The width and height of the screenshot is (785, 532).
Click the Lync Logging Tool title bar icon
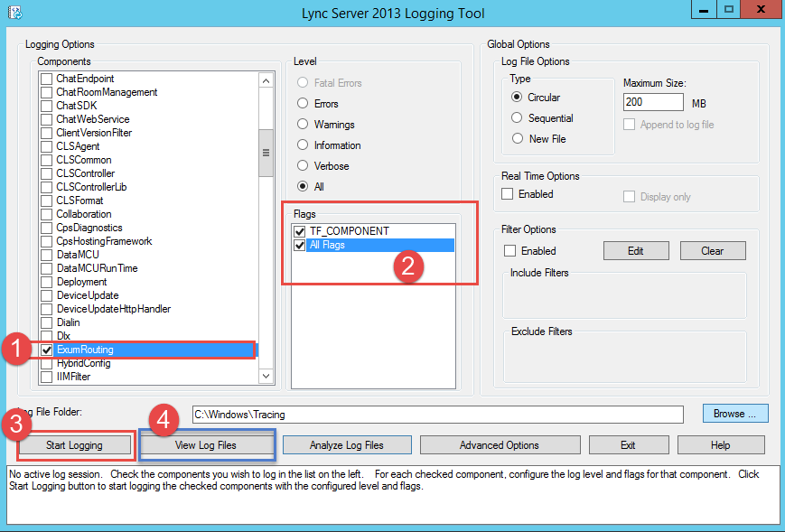(x=15, y=13)
